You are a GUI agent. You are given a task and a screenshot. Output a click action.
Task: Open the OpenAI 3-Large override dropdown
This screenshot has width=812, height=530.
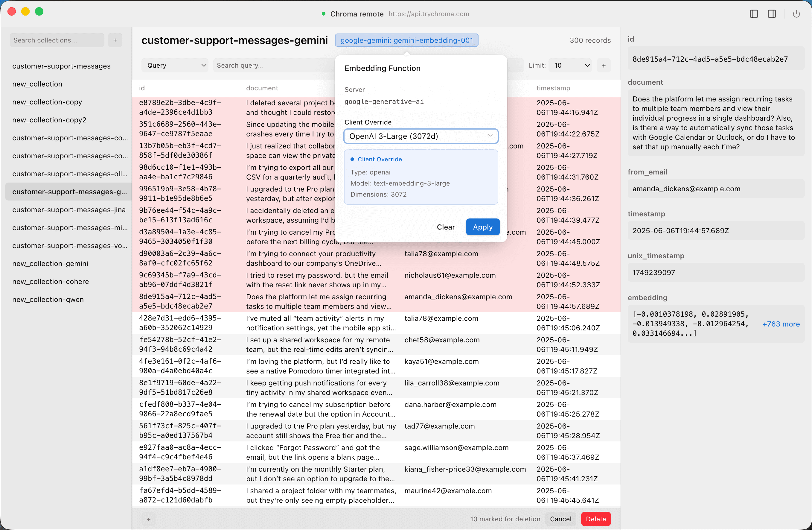[x=421, y=136]
